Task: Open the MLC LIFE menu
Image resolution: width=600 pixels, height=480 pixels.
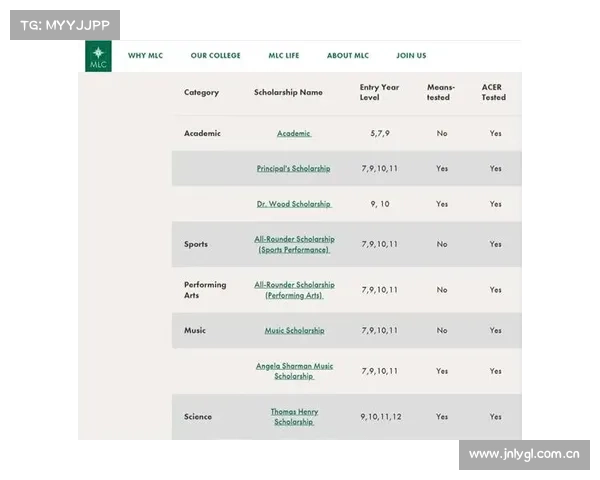Action: 284,56
